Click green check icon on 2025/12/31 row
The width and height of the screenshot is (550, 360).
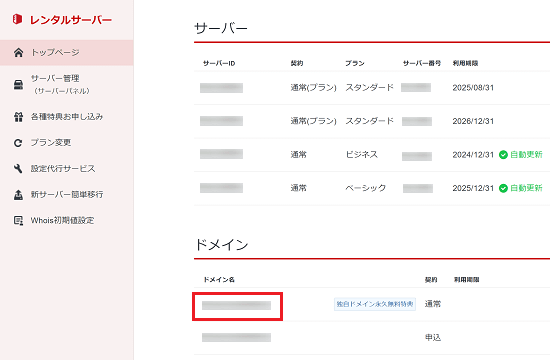click(x=503, y=188)
